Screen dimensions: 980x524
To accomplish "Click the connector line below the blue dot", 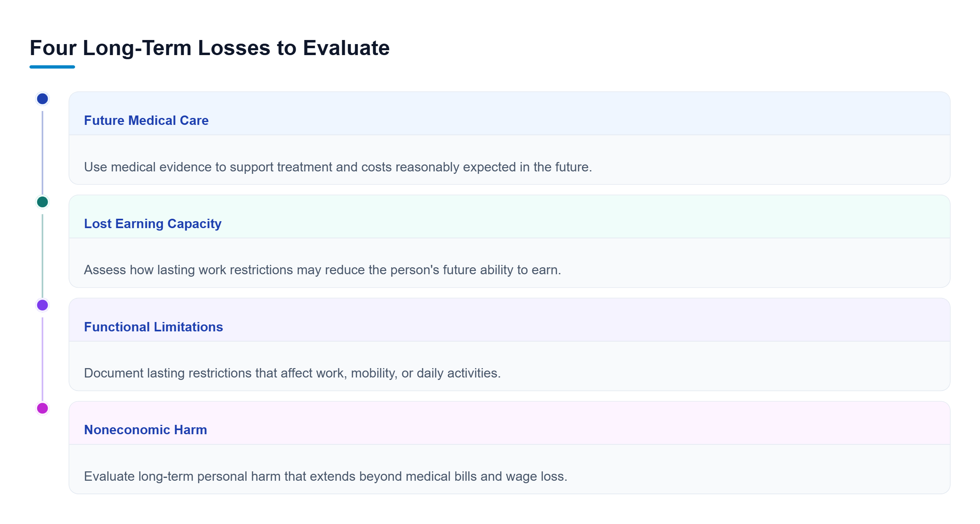I will 42,153.
